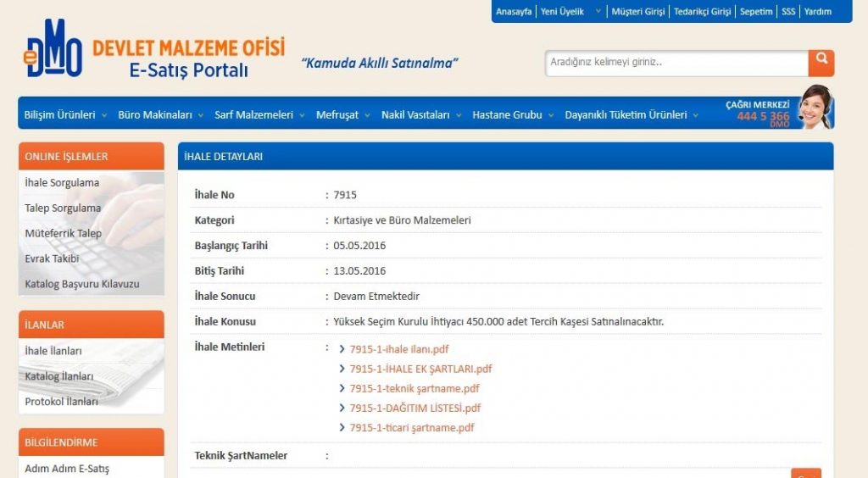Open the SSS link
Image resolution: width=868 pixels, height=478 pixels.
point(788,12)
